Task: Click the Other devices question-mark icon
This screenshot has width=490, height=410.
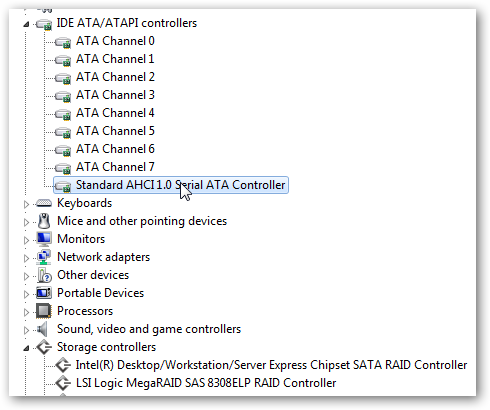Action: click(x=44, y=275)
